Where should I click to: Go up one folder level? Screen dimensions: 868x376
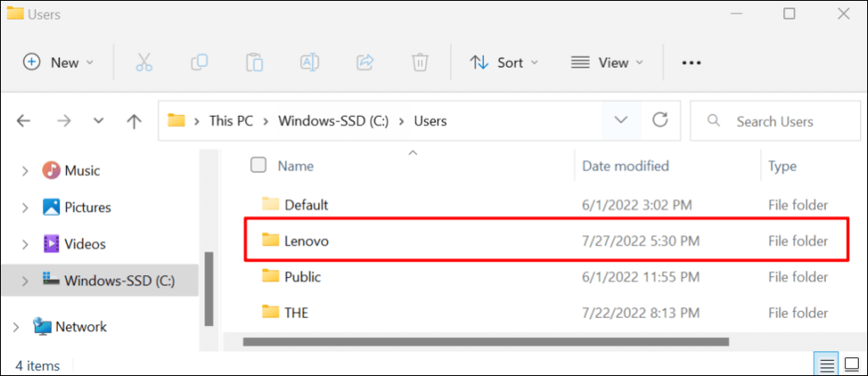coord(134,121)
